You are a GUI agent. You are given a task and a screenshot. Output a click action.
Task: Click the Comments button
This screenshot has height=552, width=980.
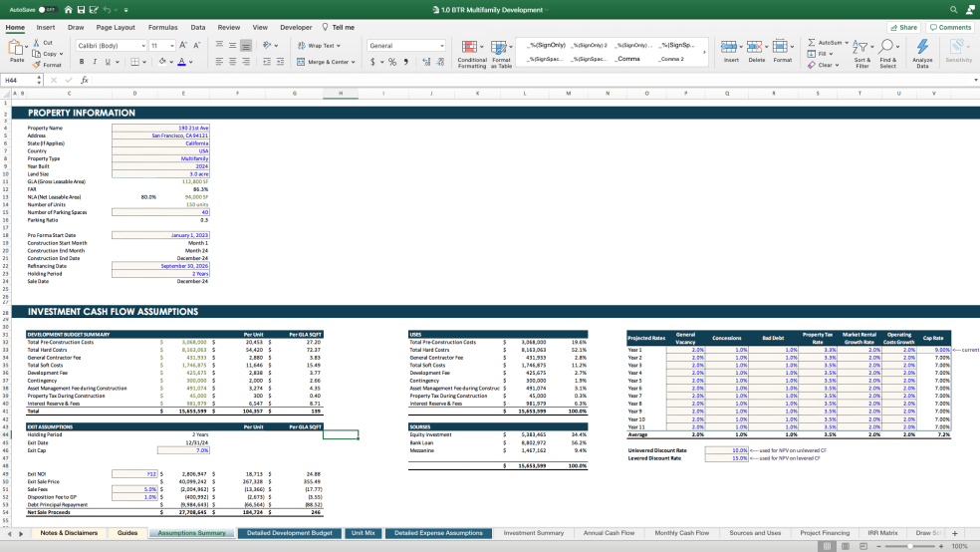[951, 27]
